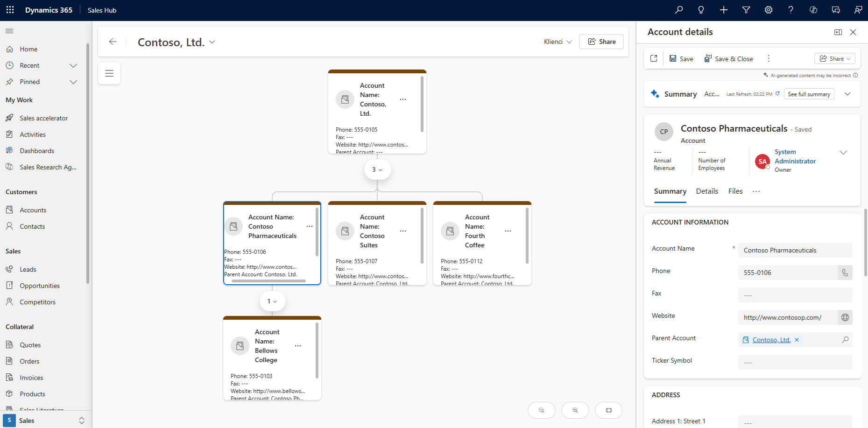Switch to the Details tab
This screenshot has width=868, height=428.
point(707,191)
